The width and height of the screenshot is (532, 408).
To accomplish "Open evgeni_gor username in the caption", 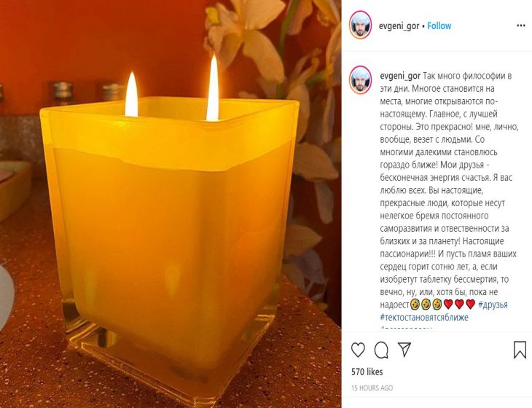I will click(x=400, y=76).
